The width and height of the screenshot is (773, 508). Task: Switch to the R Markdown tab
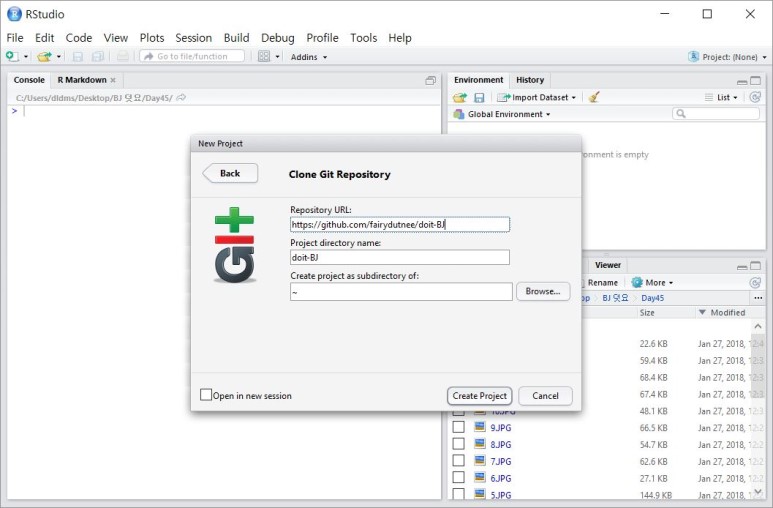(x=82, y=80)
